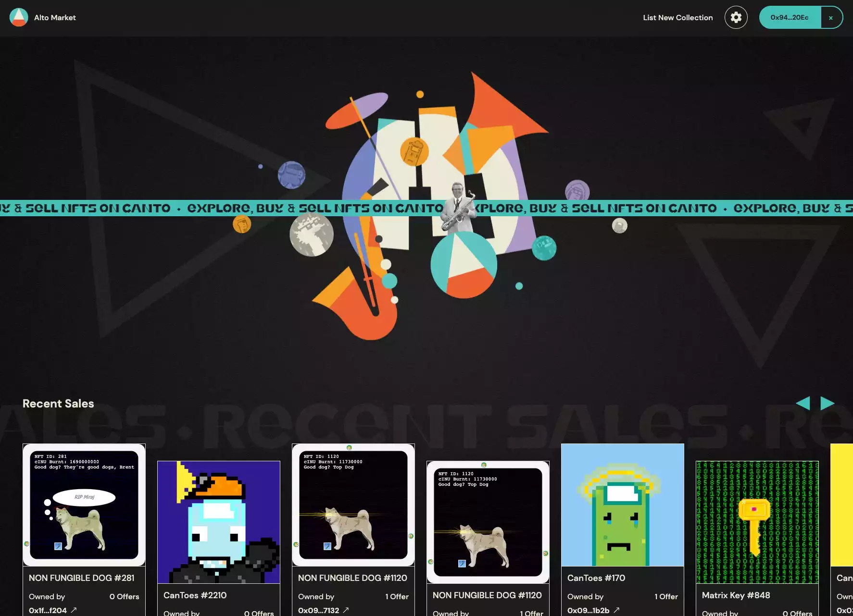The height and width of the screenshot is (616, 853).
Task: Click the NON FUNGIBLE DOG #281 title
Action: (82, 578)
